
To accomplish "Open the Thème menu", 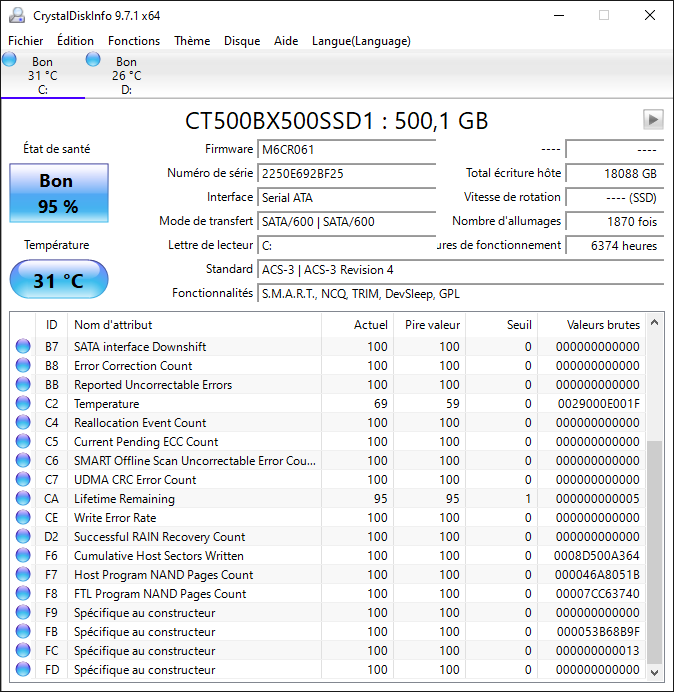I will (x=192, y=41).
